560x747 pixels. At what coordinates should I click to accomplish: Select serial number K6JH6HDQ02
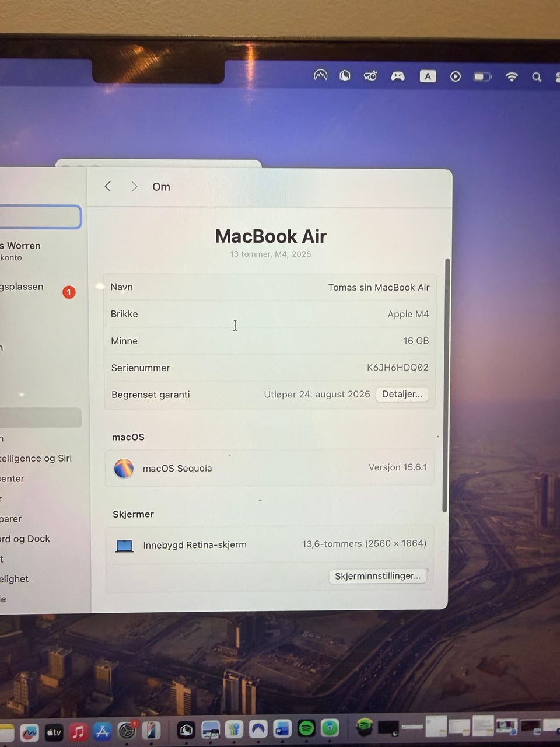click(x=397, y=368)
